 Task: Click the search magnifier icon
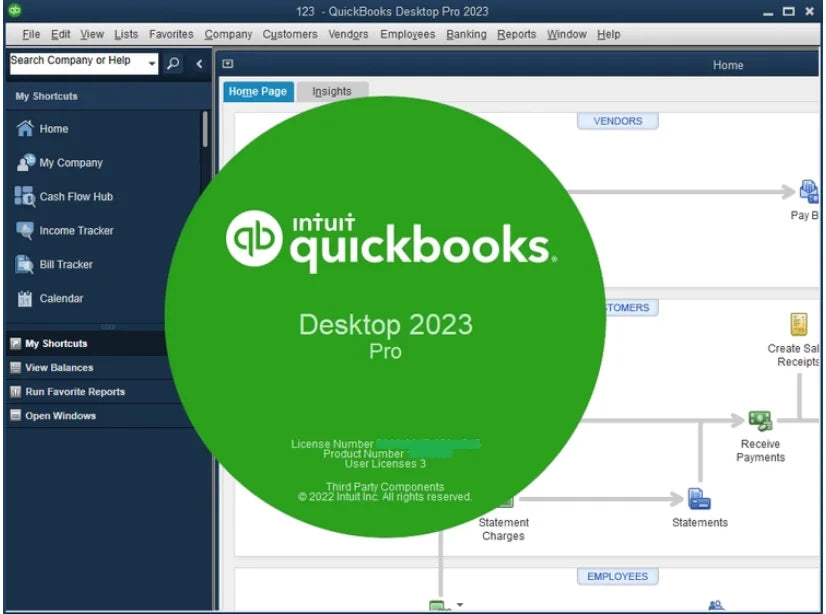(173, 64)
